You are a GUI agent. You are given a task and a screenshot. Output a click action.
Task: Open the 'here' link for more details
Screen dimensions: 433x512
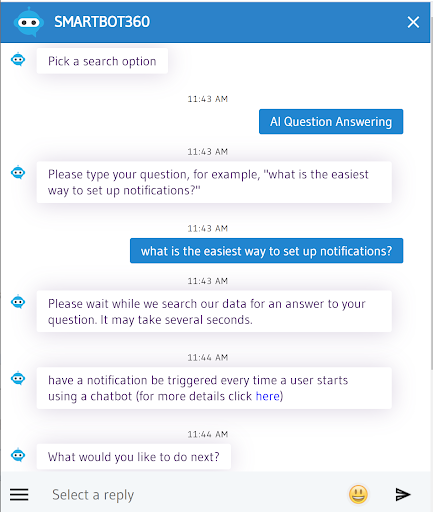[267, 396]
